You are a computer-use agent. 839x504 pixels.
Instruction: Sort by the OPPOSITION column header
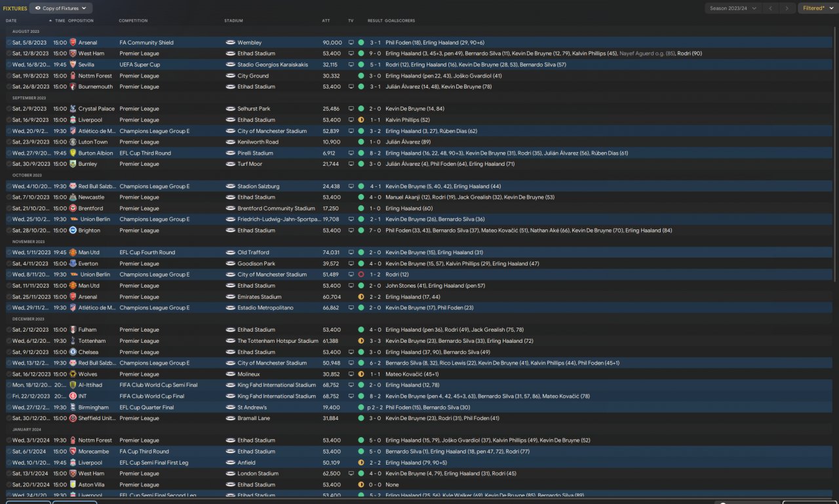(x=81, y=21)
